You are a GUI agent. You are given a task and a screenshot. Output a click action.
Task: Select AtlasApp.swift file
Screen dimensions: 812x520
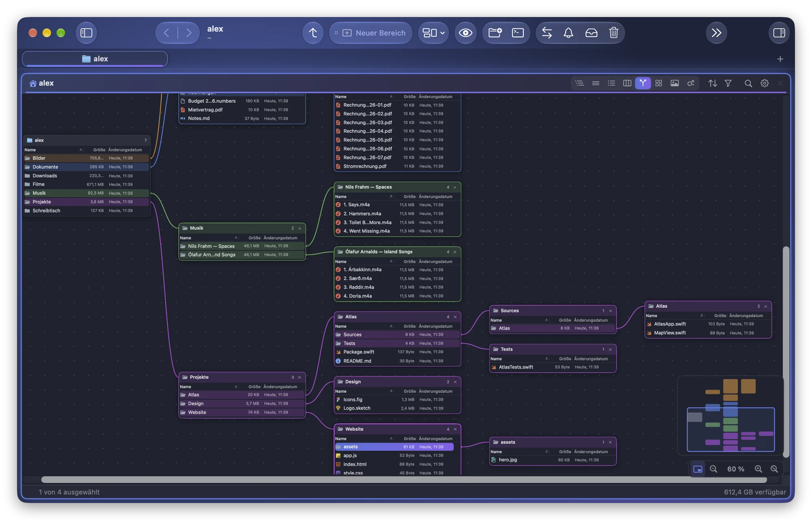tap(708, 324)
